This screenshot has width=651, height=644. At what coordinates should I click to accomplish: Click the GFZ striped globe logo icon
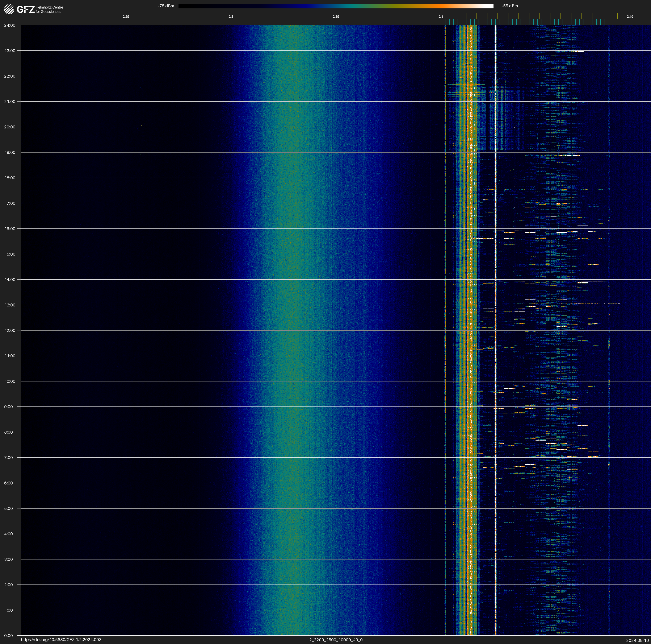click(x=9, y=9)
